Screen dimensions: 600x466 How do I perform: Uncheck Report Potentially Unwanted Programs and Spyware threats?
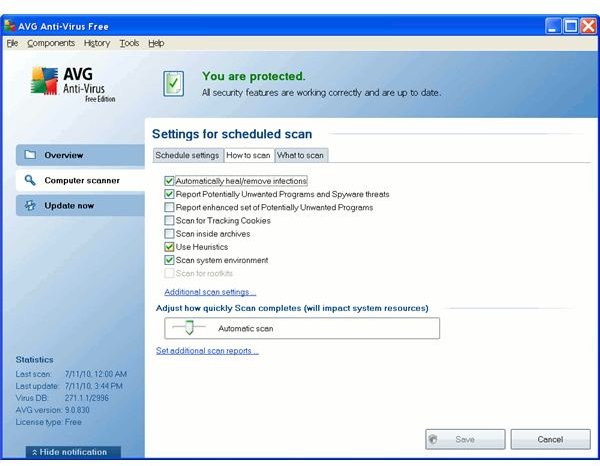tap(169, 194)
